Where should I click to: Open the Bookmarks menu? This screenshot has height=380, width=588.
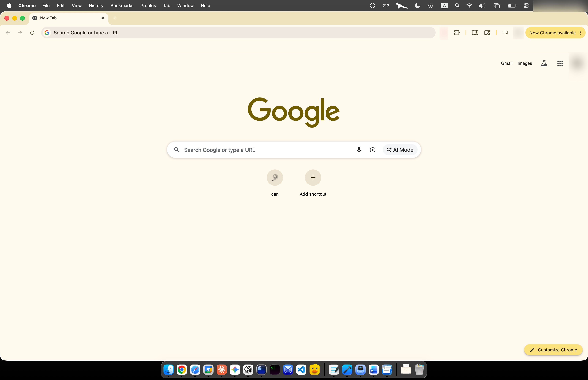click(x=122, y=5)
